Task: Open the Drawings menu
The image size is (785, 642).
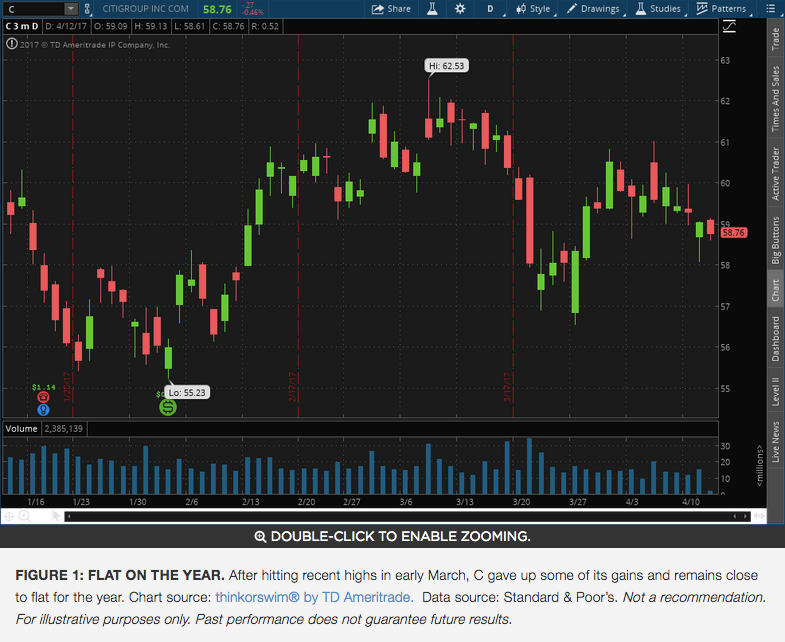Action: point(593,9)
